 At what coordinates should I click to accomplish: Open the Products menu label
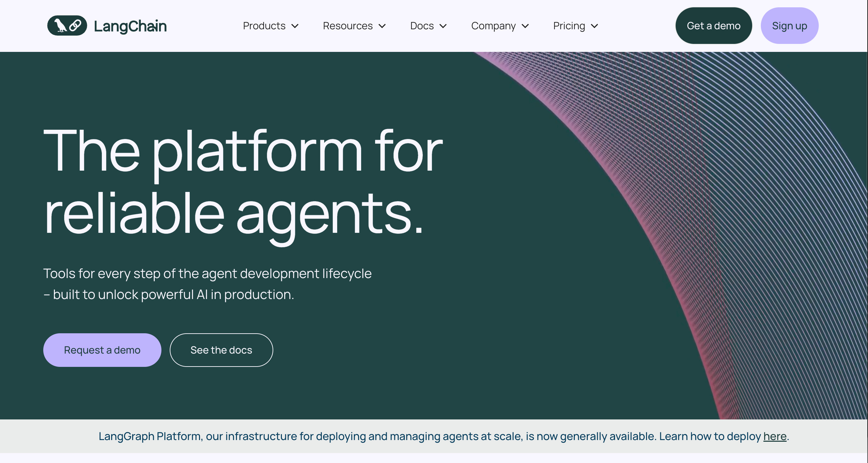click(x=264, y=26)
